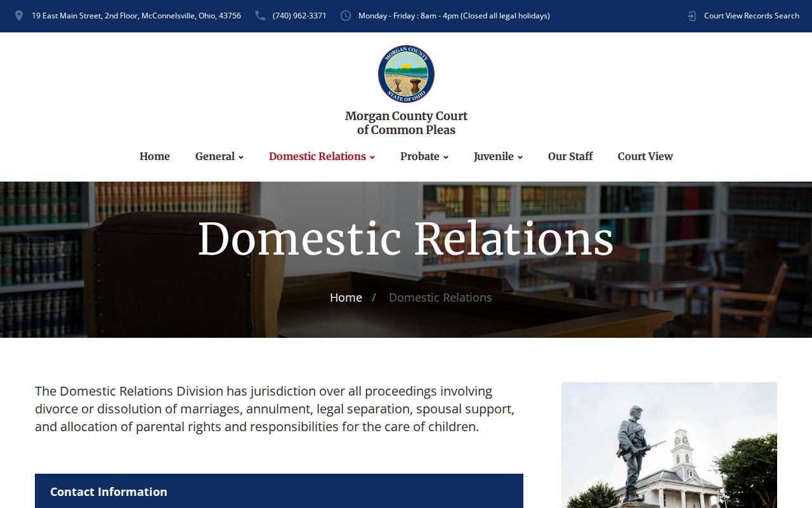This screenshot has width=812, height=508.
Task: Expand the Juvenile dropdown chevron
Action: [520, 157]
